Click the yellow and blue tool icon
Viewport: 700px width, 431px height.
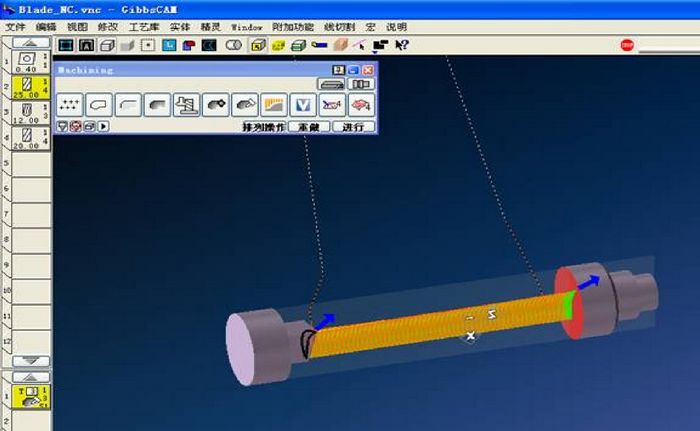point(319,45)
